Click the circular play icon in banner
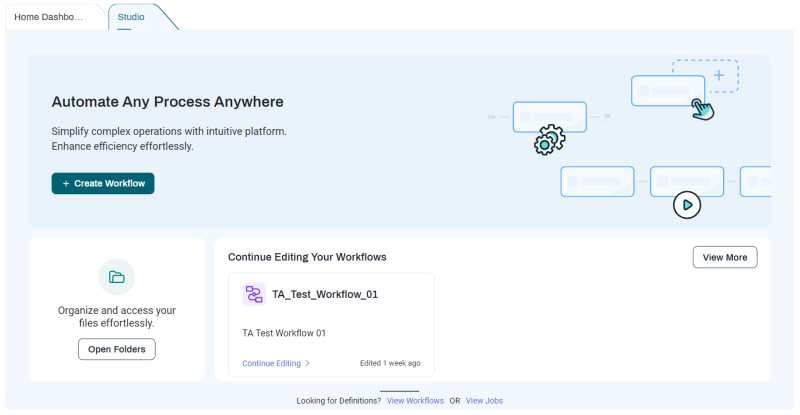Image resolution: width=800 pixels, height=415 pixels. 687,205
